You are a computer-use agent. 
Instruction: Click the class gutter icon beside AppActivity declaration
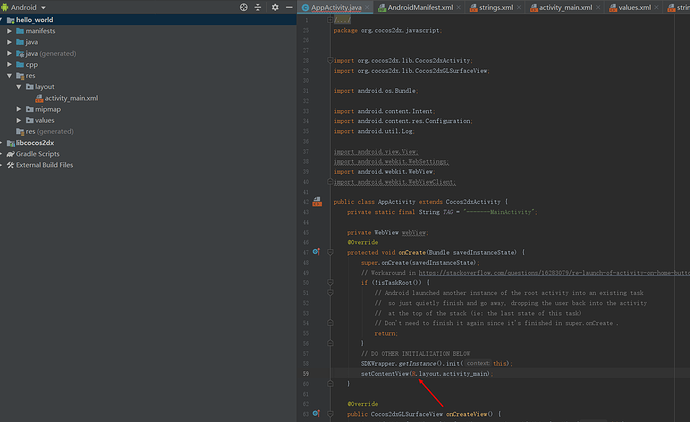pyautogui.click(x=316, y=201)
